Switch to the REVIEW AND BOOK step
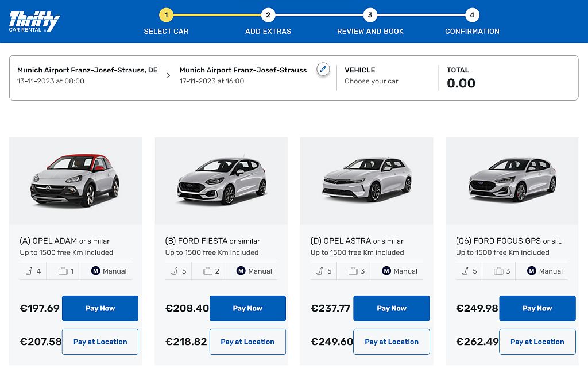This screenshot has width=588, height=368. (370, 15)
